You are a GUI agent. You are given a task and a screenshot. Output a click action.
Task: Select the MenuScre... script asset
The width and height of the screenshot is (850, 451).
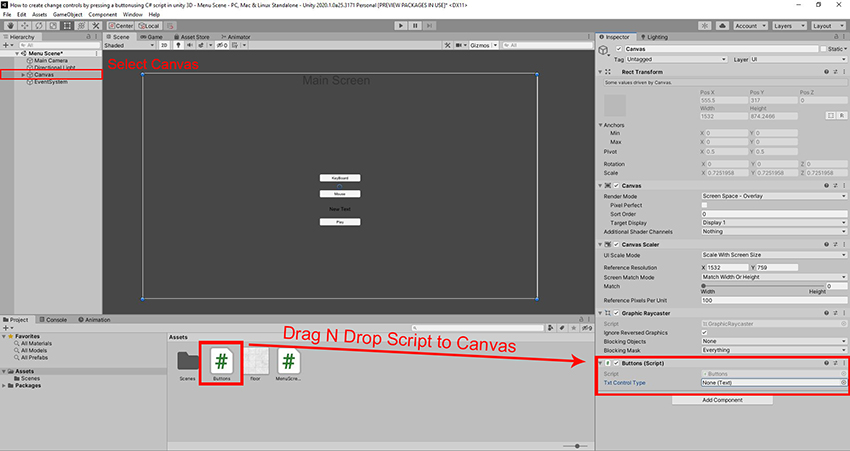tap(288, 363)
